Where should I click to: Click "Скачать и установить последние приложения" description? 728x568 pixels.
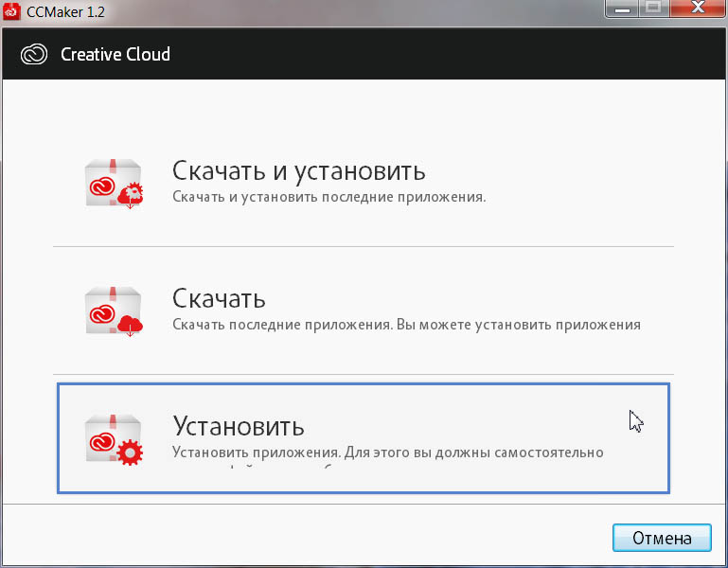pos(328,197)
